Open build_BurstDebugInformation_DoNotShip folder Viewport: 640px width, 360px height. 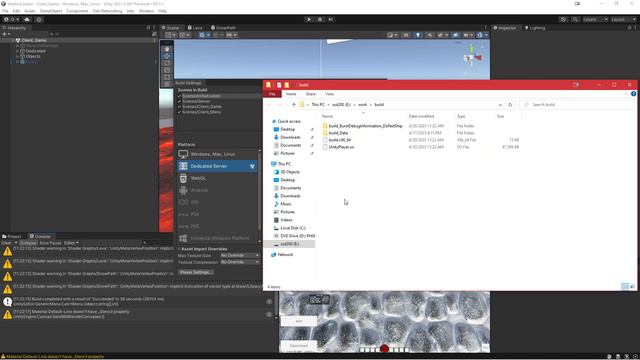pos(365,126)
